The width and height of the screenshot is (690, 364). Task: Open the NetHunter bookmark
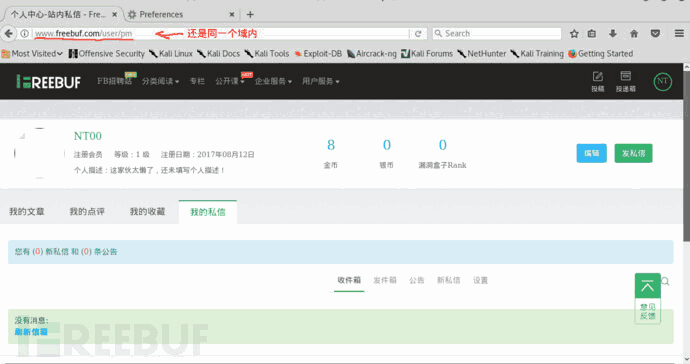(x=481, y=54)
